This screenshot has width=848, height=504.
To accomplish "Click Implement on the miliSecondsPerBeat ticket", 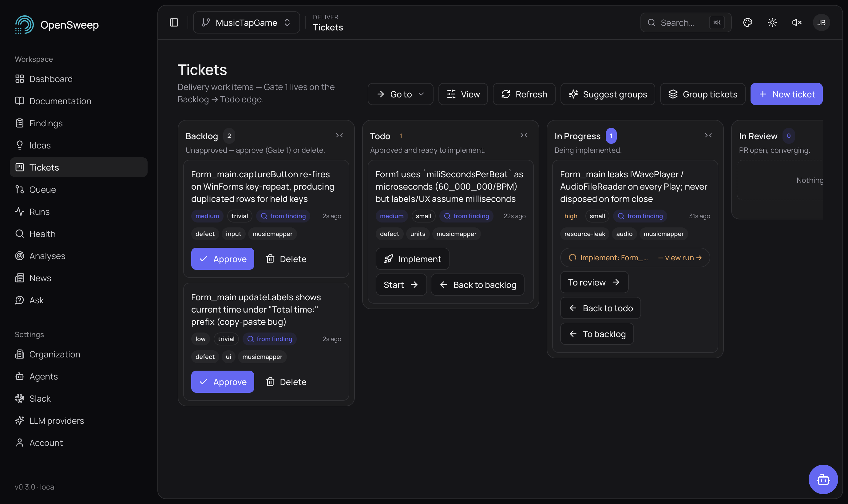I will (x=412, y=259).
